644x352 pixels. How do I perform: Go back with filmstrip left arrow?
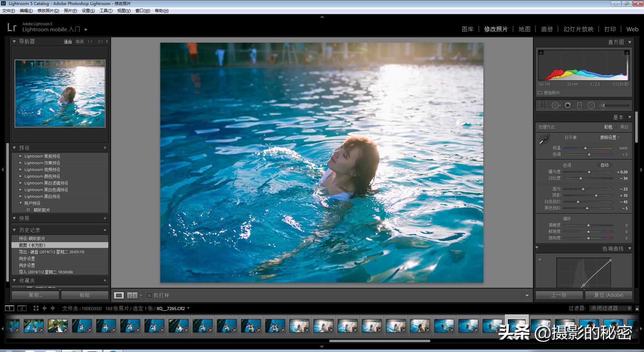tap(45, 308)
